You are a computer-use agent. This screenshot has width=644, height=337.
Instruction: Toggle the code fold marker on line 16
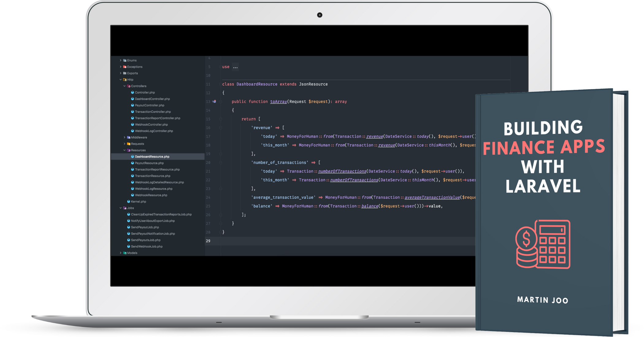pos(220,128)
